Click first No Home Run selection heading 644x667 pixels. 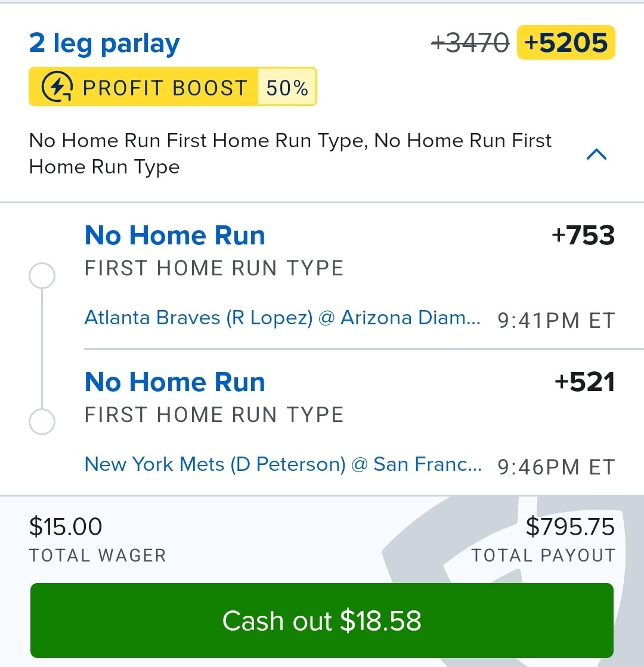pos(175,235)
